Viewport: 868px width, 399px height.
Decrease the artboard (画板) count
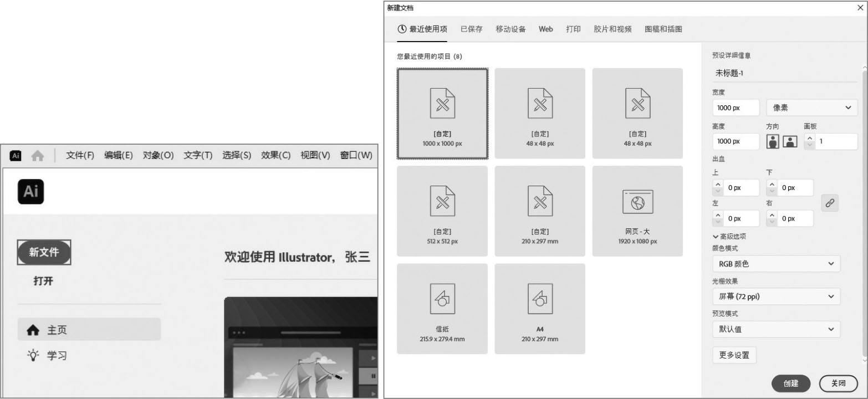point(810,145)
